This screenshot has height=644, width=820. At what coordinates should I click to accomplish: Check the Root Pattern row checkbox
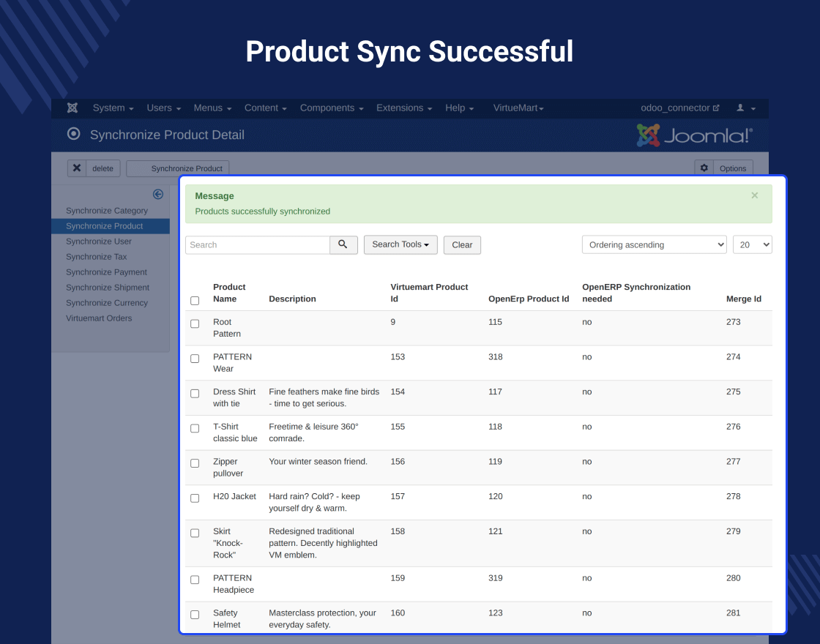[x=195, y=323]
